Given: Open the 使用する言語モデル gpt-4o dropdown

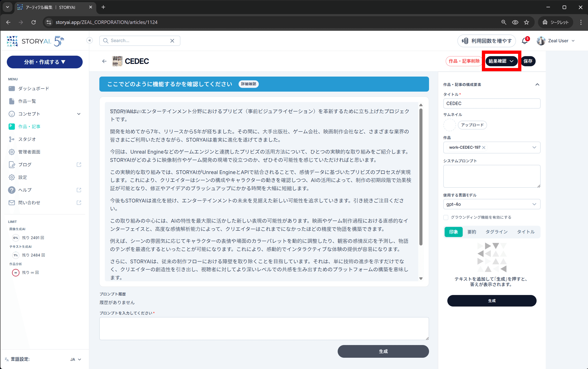Looking at the screenshot, I should coord(492,204).
